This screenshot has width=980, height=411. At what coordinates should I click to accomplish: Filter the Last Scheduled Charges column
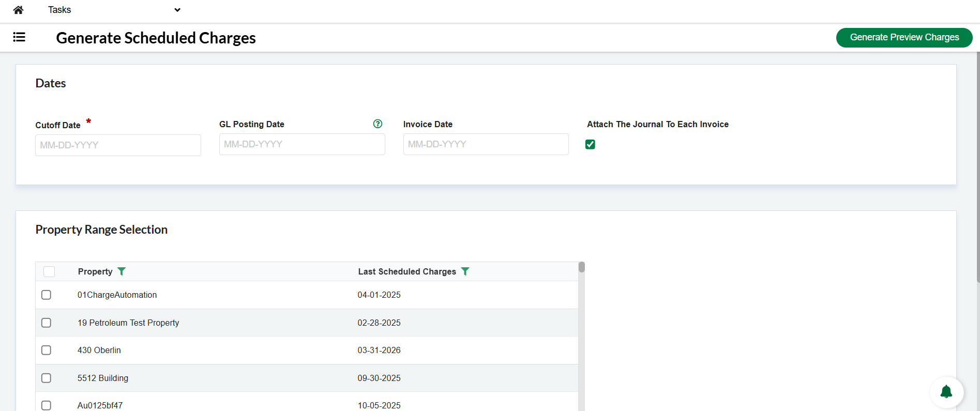(x=465, y=271)
